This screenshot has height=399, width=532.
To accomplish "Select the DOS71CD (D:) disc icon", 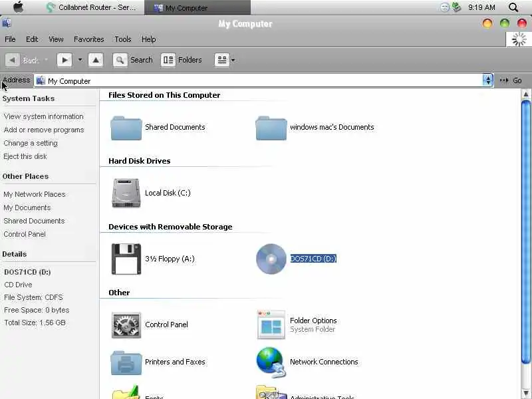I will [271, 259].
